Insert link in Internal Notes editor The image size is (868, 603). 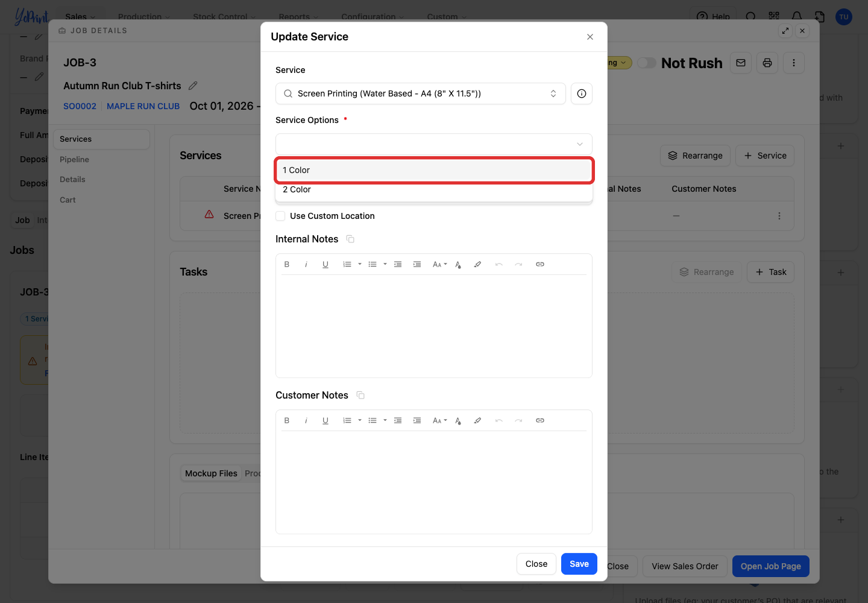pyautogui.click(x=540, y=264)
